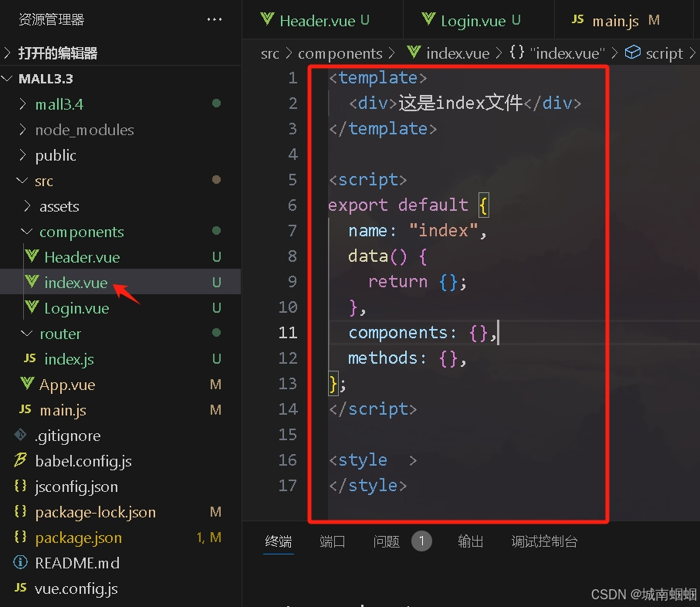Click the cube icon in script breadcrumb
700x607 pixels.
click(633, 53)
